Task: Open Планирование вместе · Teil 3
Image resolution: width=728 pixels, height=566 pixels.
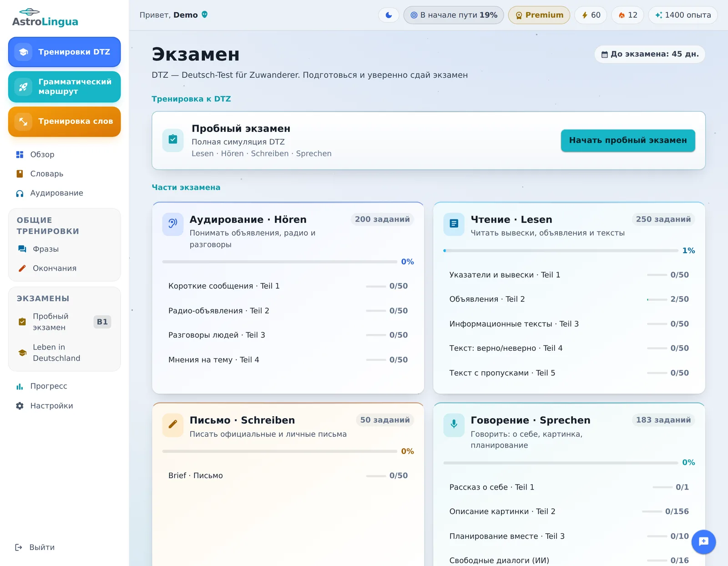Action: [569, 536]
